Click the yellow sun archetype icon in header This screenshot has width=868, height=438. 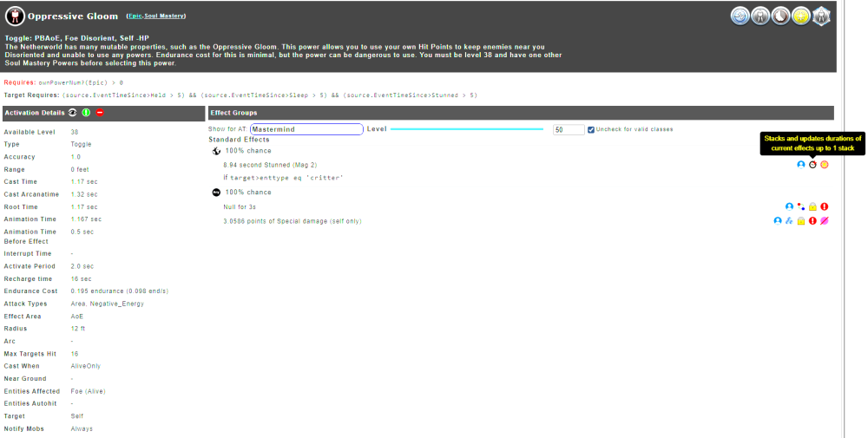click(800, 16)
